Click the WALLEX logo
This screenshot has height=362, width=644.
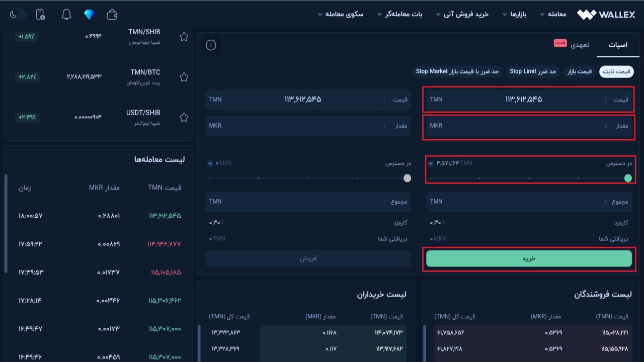coord(606,15)
